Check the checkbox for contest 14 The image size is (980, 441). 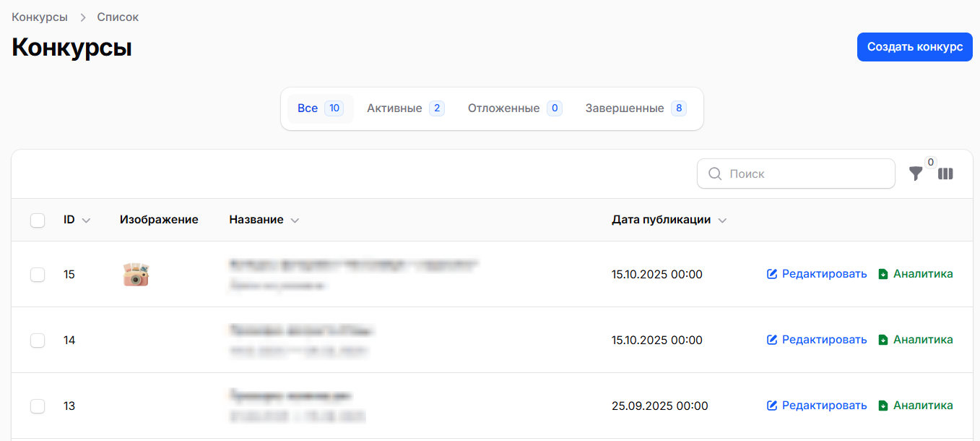click(38, 341)
